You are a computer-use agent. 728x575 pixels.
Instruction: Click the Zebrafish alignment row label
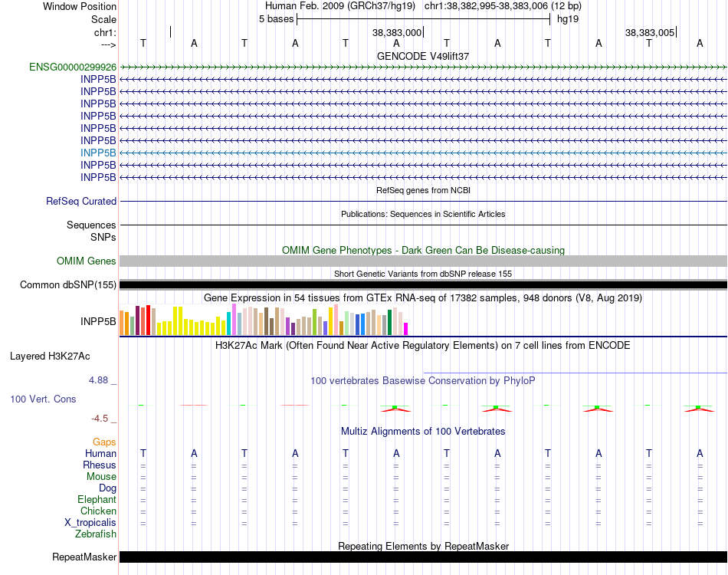click(96, 534)
